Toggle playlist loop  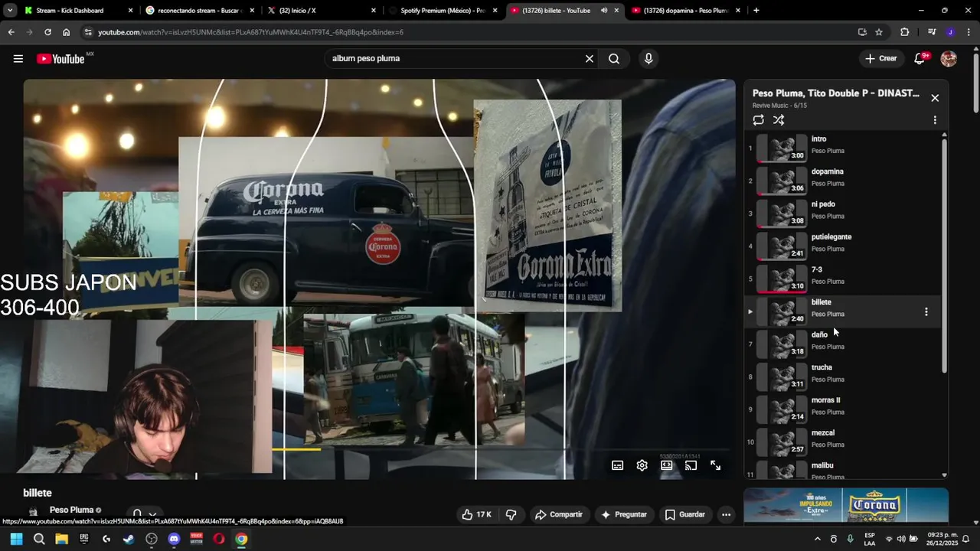758,120
